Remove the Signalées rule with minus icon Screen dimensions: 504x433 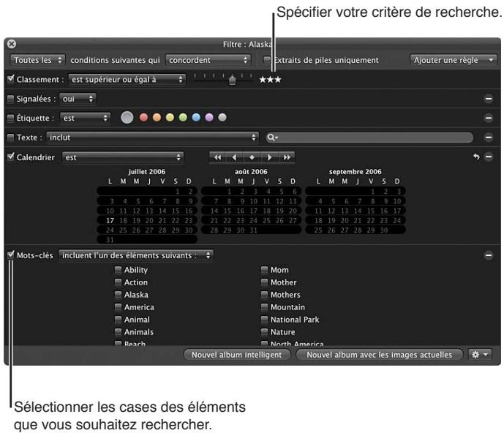click(x=489, y=99)
